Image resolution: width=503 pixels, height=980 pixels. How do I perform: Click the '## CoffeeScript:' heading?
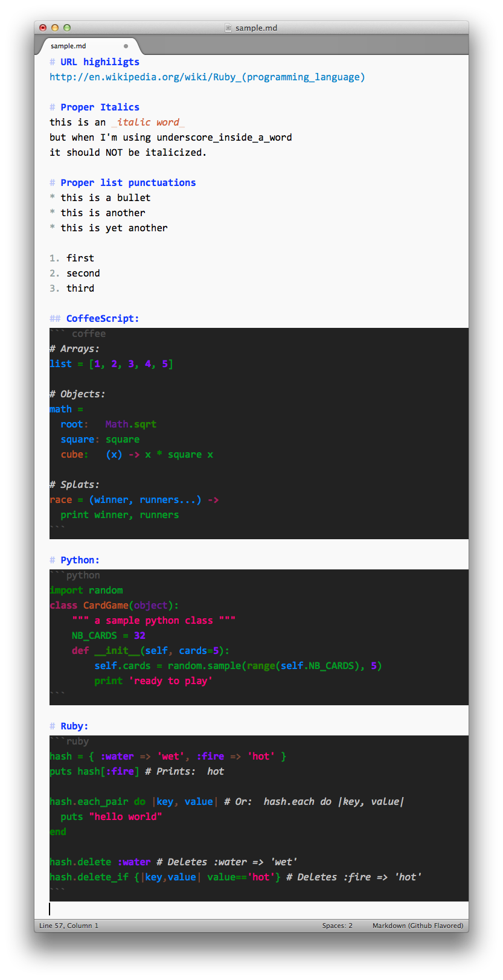[94, 319]
